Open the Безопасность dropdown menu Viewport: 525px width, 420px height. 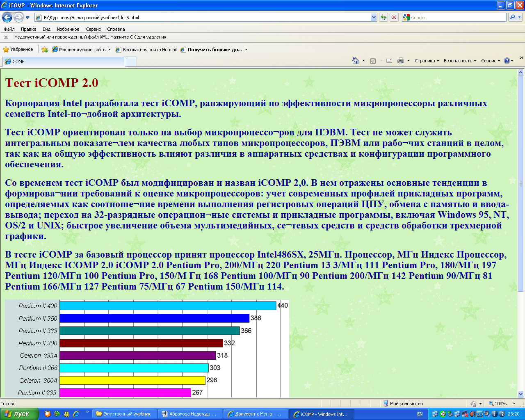pyautogui.click(x=460, y=61)
